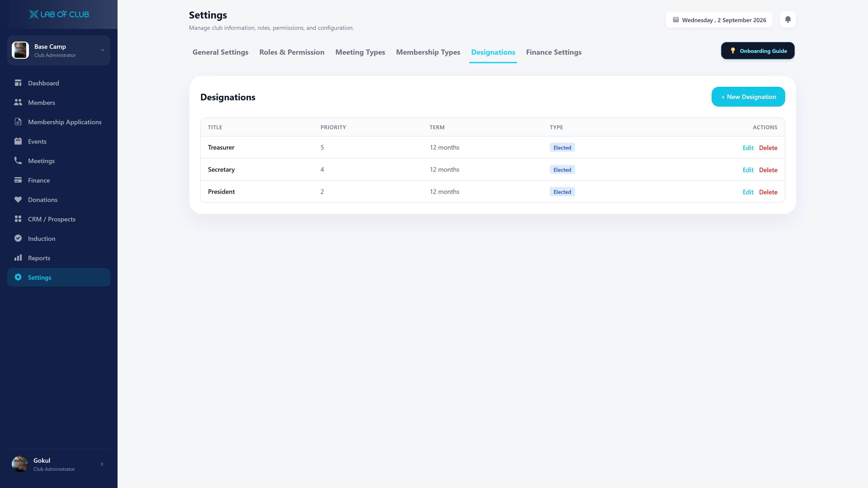The width and height of the screenshot is (868, 488).
Task: Click the Meetings phone icon
Action: 18,161
